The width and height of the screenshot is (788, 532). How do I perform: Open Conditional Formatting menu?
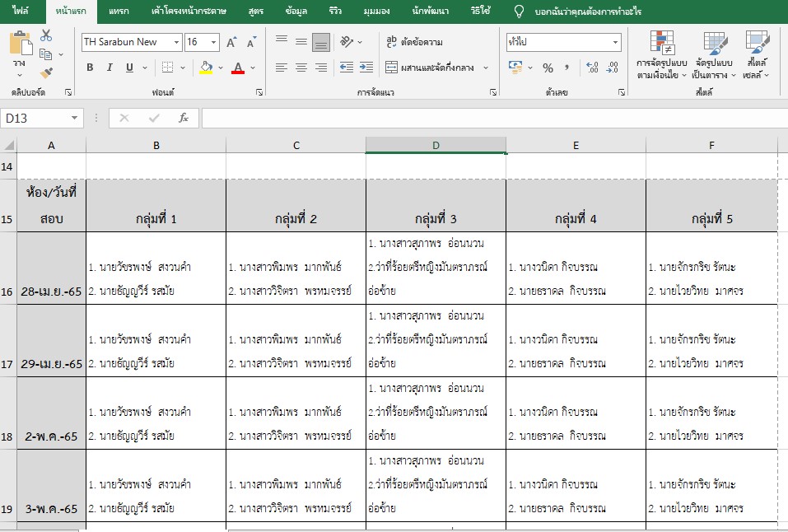point(662,54)
